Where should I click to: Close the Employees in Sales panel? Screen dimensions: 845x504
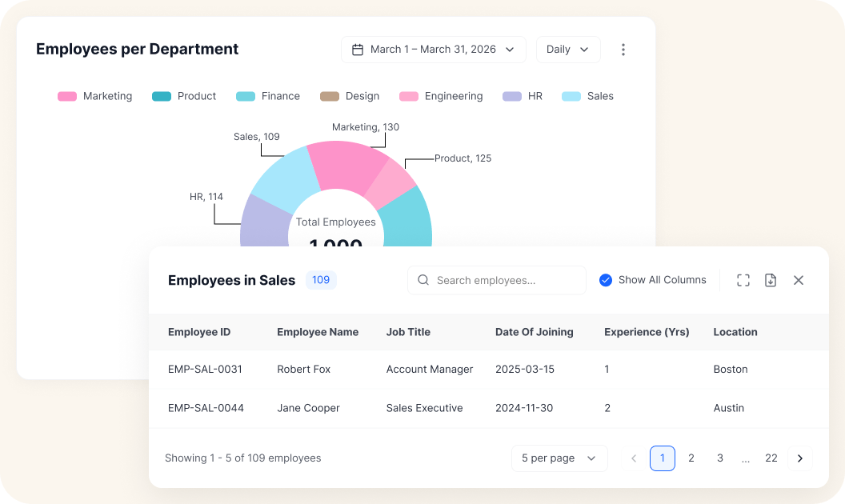[799, 280]
